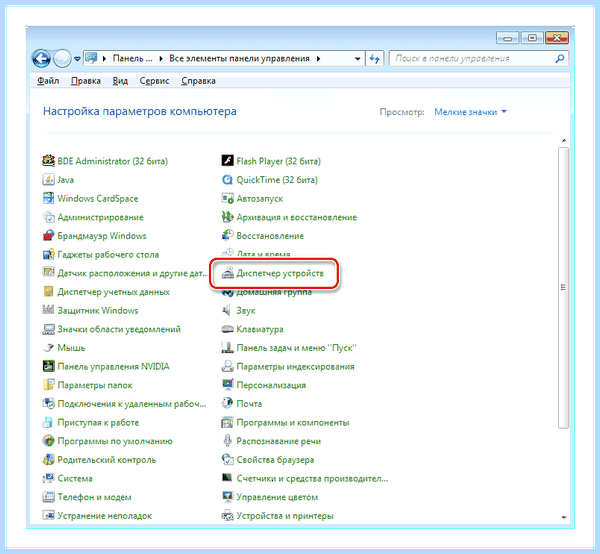Open Устранение неполадок link

click(104, 516)
